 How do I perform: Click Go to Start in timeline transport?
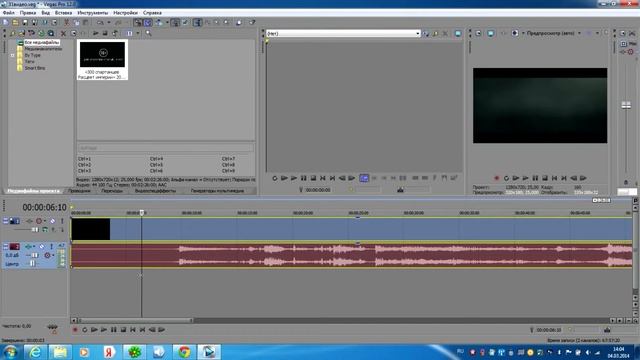[133, 330]
